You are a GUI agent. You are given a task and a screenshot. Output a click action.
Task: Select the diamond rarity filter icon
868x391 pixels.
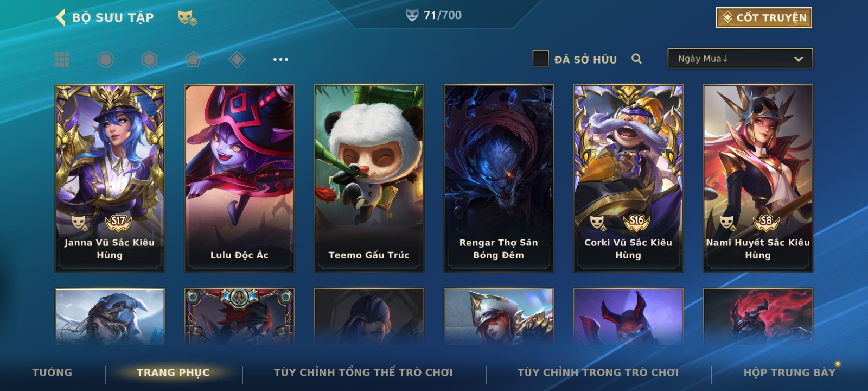(x=237, y=59)
